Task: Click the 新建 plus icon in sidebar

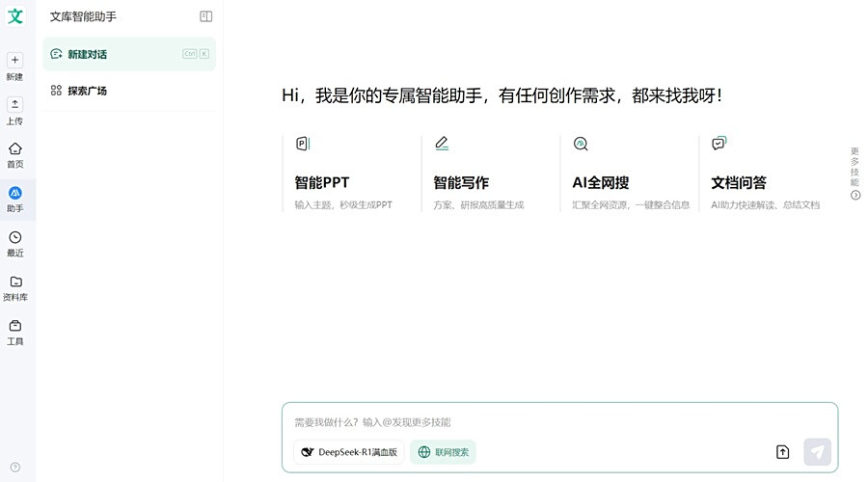Action: pos(14,60)
